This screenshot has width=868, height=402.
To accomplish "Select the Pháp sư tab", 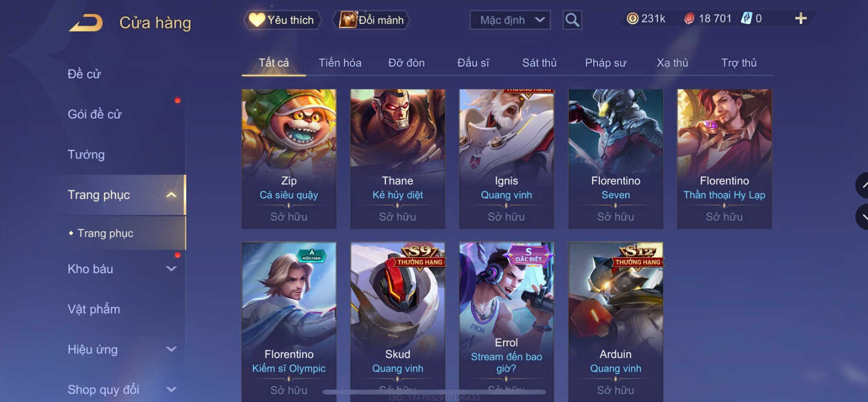I will tap(605, 63).
